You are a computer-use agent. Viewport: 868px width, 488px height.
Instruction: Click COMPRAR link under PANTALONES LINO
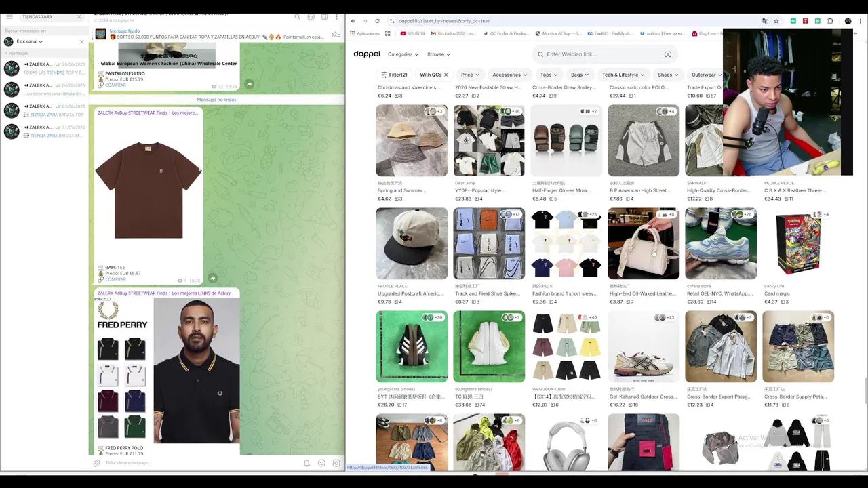115,85
